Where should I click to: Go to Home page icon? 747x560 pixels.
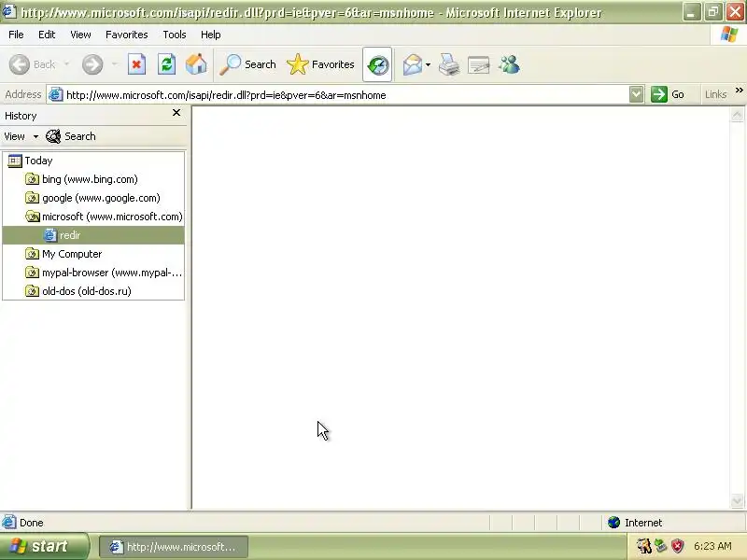point(196,64)
